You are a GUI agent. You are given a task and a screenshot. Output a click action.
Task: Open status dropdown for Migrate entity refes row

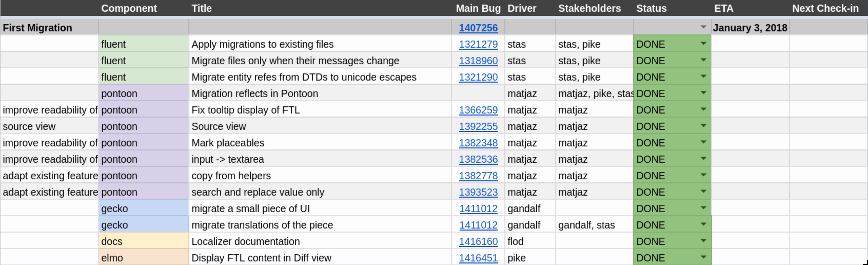[x=703, y=76]
